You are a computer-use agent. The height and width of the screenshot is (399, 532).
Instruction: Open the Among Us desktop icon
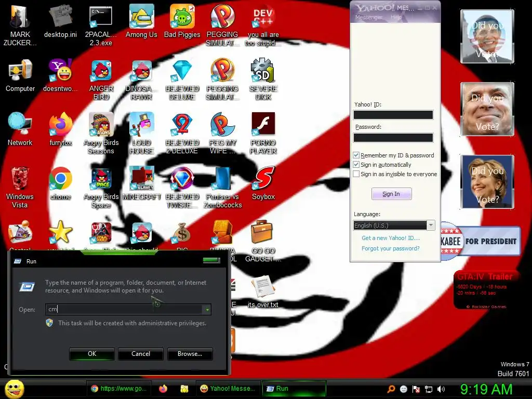(x=141, y=21)
